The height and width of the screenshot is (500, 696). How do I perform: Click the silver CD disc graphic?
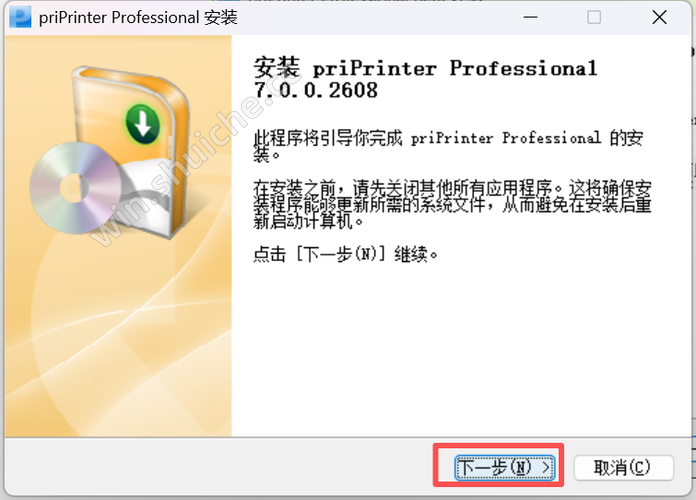point(75,188)
